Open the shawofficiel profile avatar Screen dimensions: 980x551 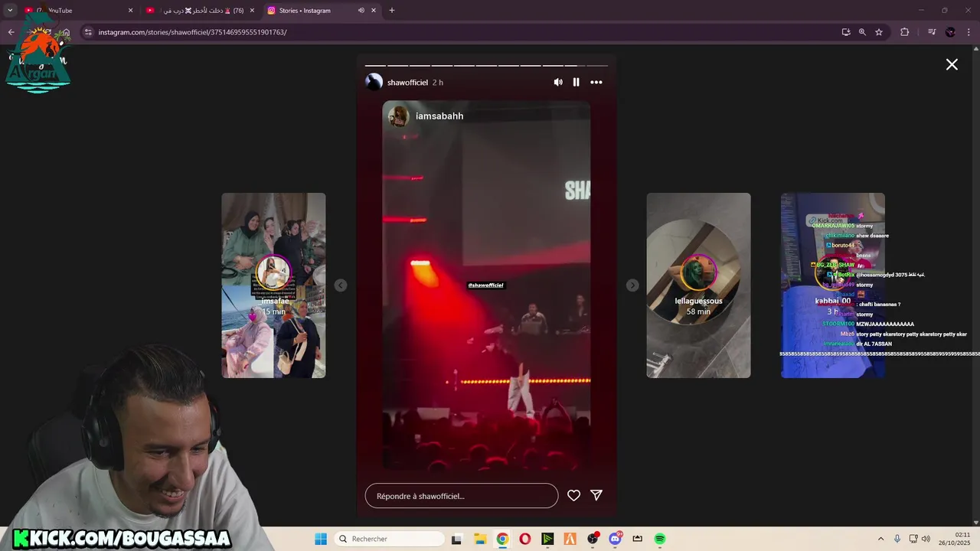[374, 82]
